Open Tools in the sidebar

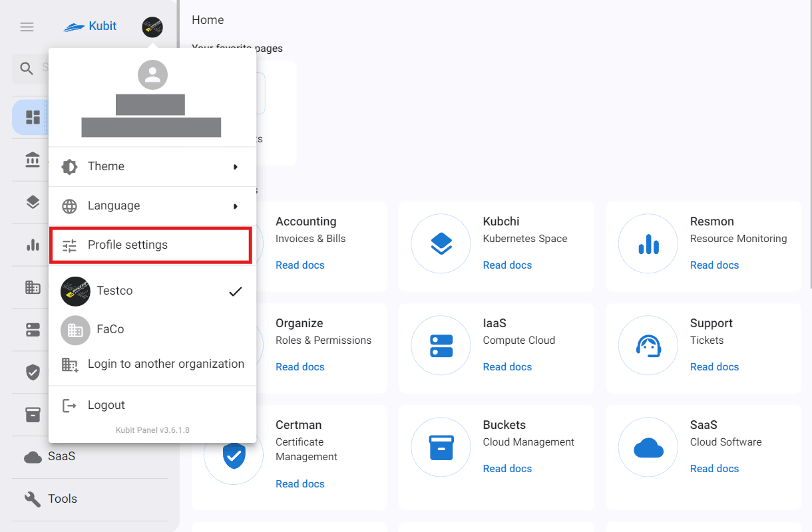pyautogui.click(x=90, y=499)
